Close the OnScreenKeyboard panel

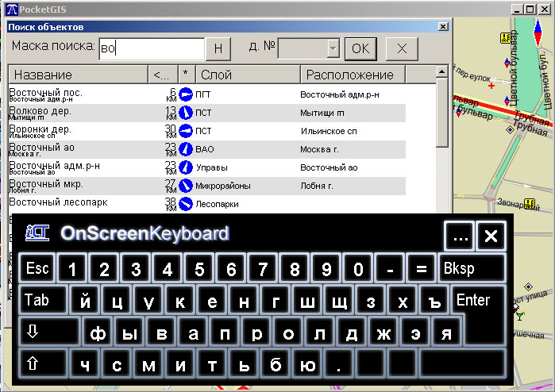click(491, 236)
